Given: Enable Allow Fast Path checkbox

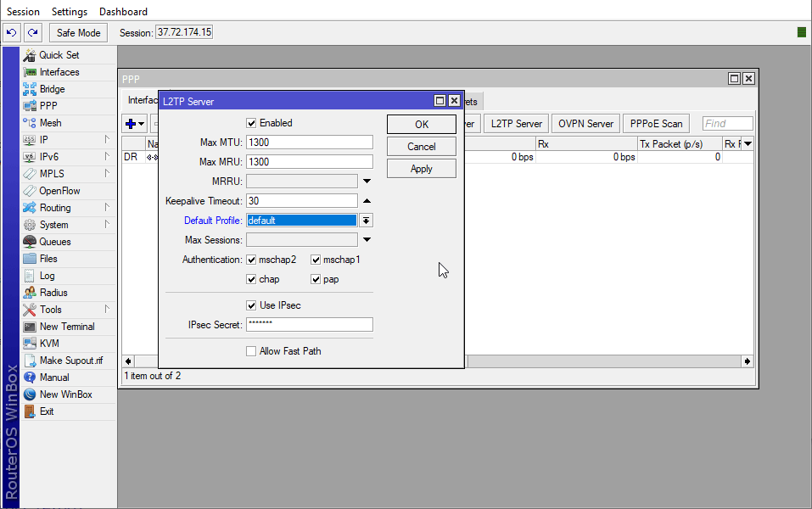Looking at the screenshot, I should pos(251,351).
